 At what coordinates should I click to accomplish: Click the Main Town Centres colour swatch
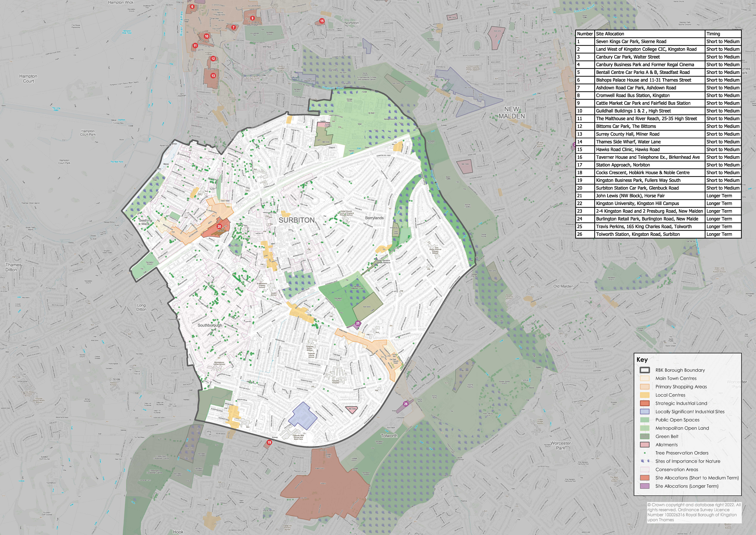click(x=645, y=378)
